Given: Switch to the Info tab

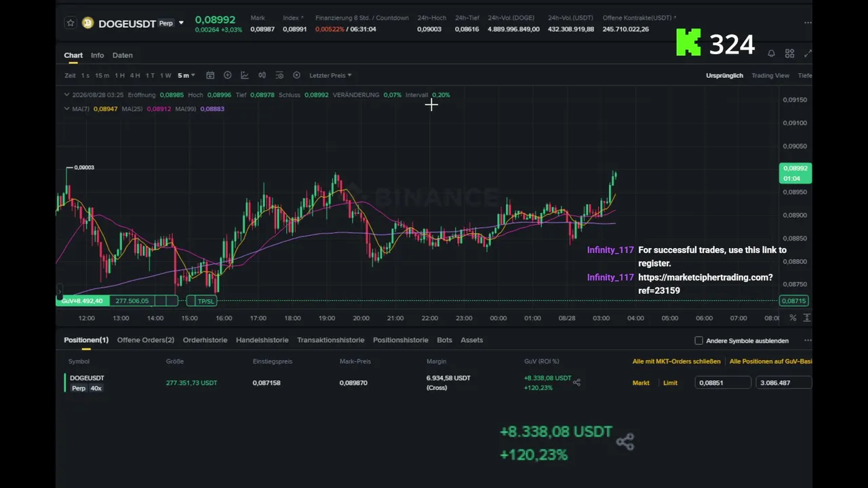Looking at the screenshot, I should (98, 55).
